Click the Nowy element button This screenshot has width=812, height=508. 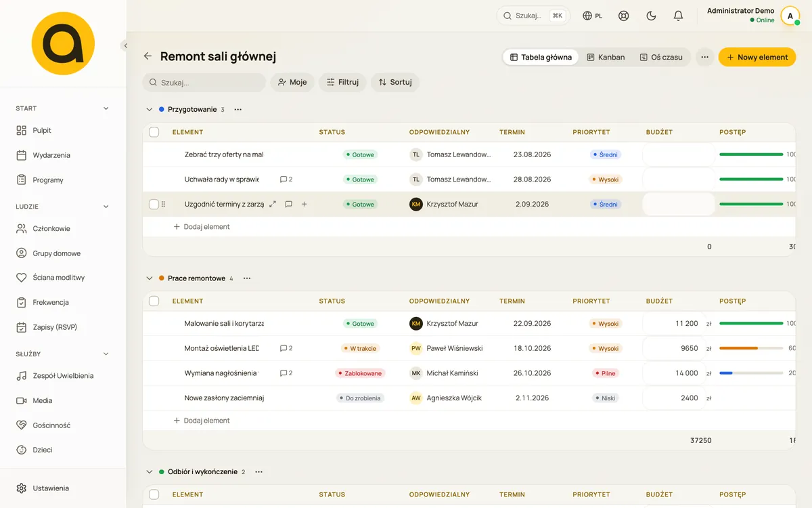pos(757,57)
